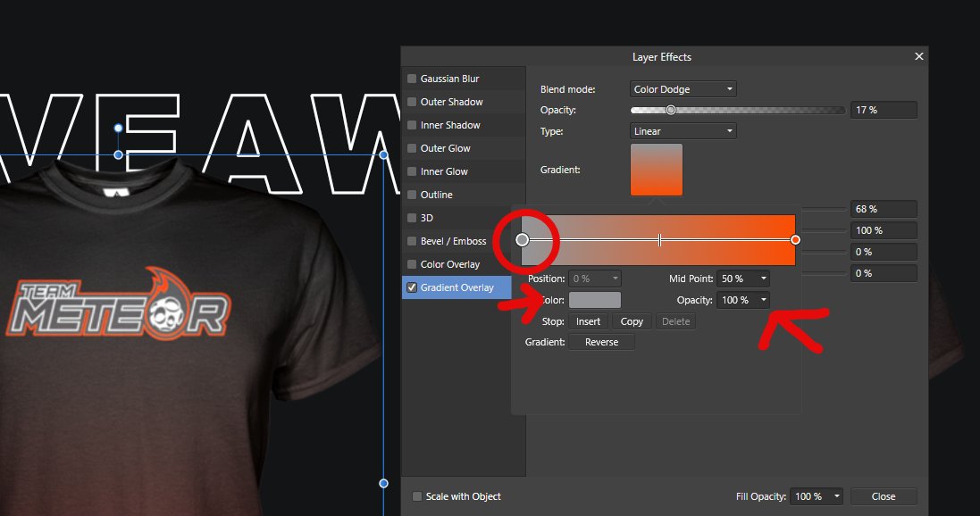The image size is (980, 516).
Task: Click the orange Gradient preview swatch
Action: pyautogui.click(x=657, y=170)
